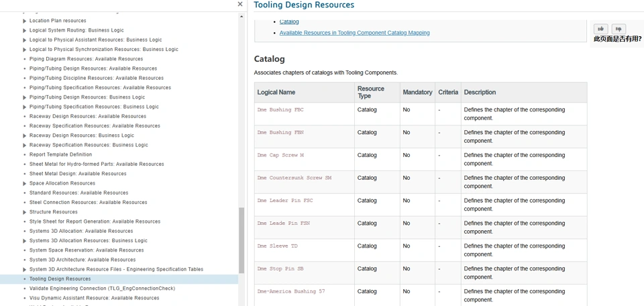Open Sheet Metal Design: Available Resources topic

pos(78,174)
